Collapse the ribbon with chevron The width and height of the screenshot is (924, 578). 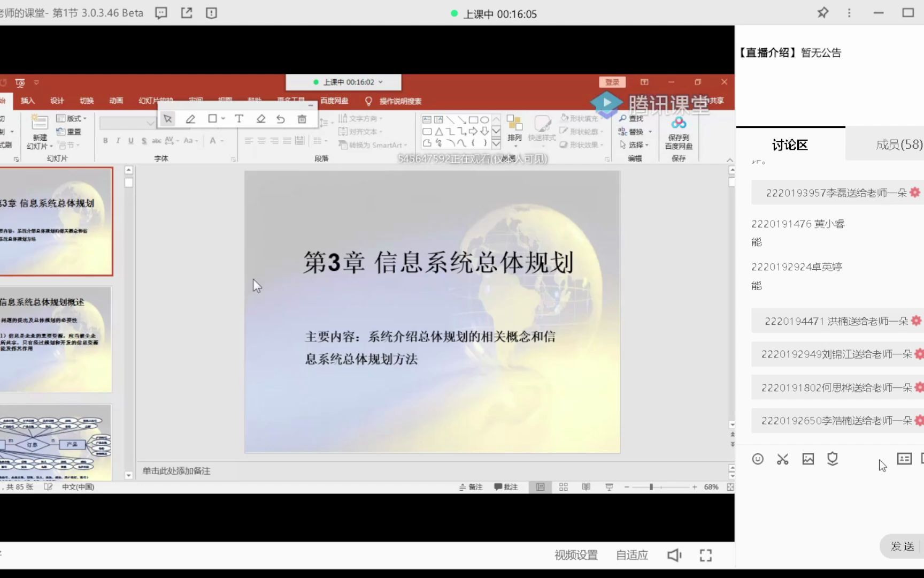pyautogui.click(x=730, y=159)
